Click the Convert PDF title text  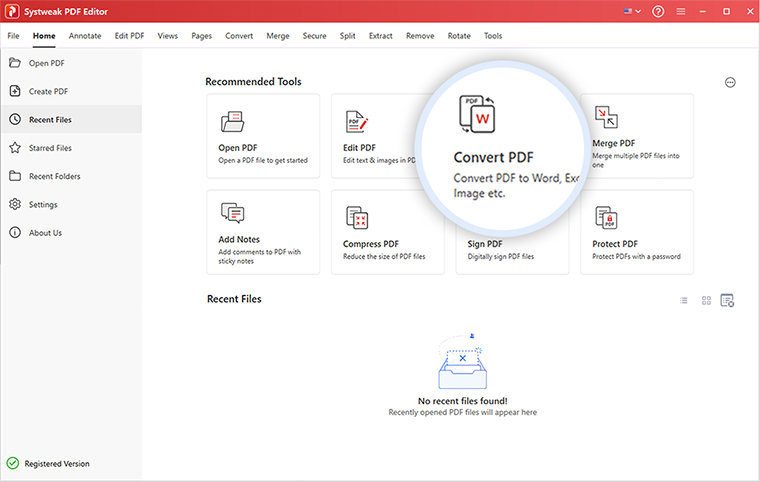coord(493,157)
